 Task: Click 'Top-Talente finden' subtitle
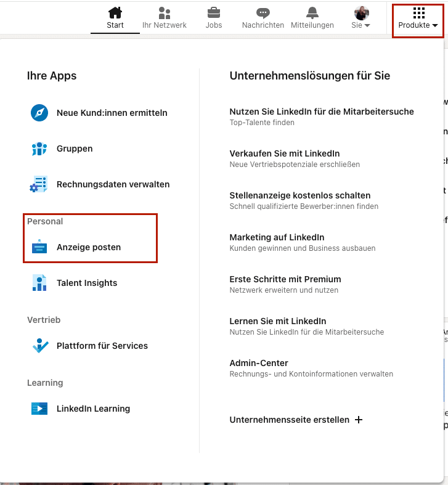[x=262, y=123]
